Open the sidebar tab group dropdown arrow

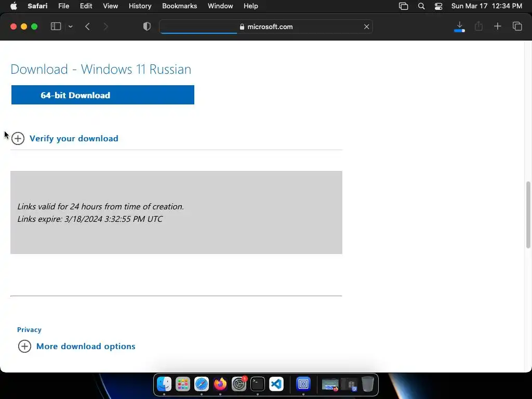[70, 26]
